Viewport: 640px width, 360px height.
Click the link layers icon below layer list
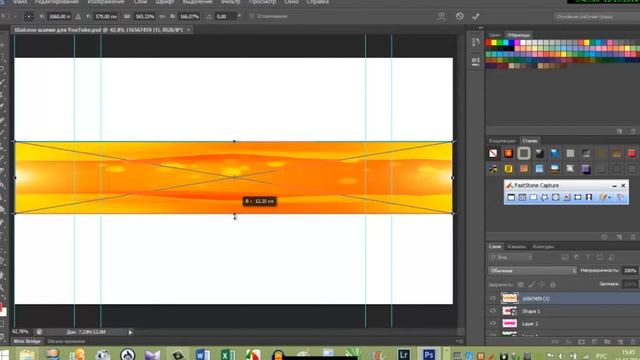[x=555, y=342]
